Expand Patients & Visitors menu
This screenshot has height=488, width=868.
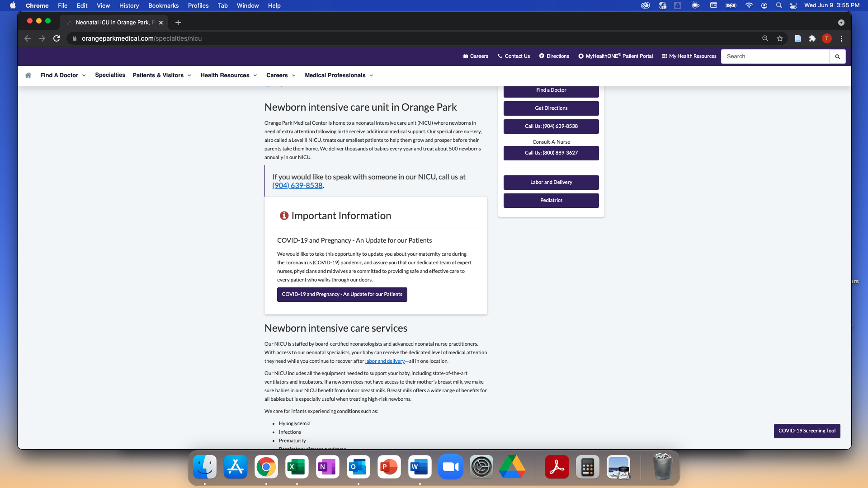click(162, 75)
